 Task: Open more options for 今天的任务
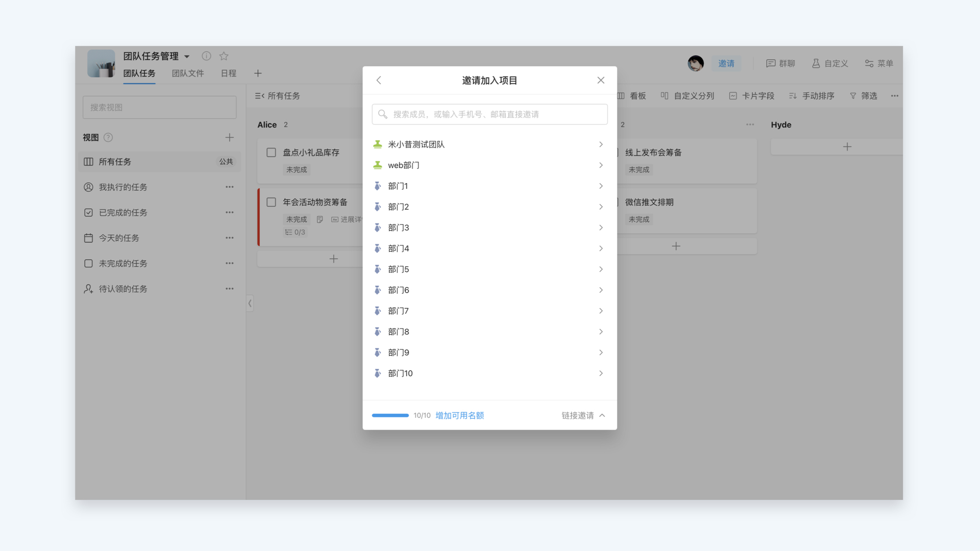(230, 238)
